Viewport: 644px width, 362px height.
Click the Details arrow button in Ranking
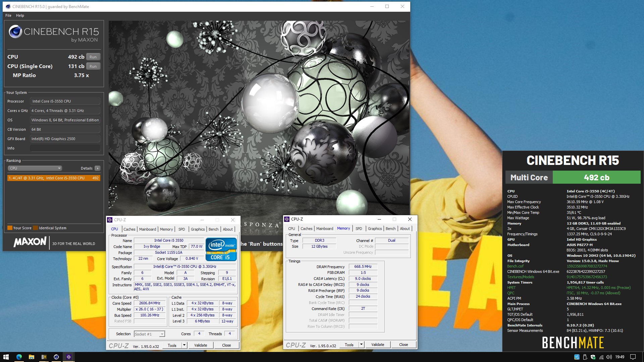tap(97, 168)
